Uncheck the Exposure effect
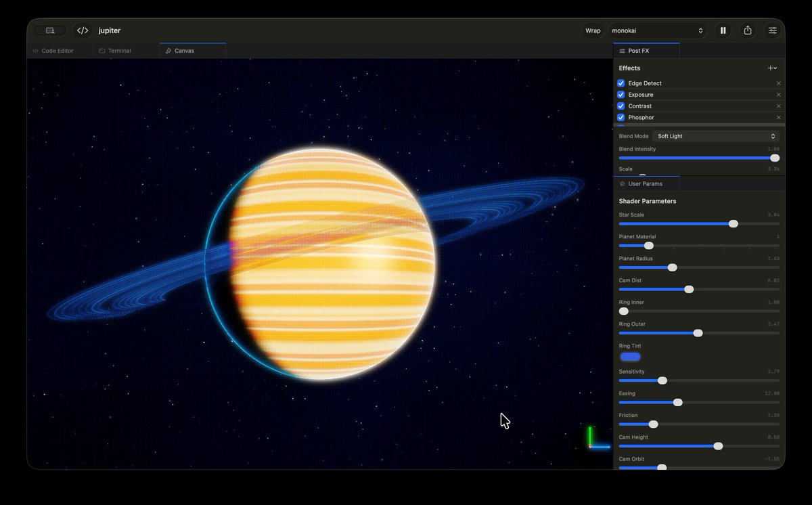 click(621, 95)
